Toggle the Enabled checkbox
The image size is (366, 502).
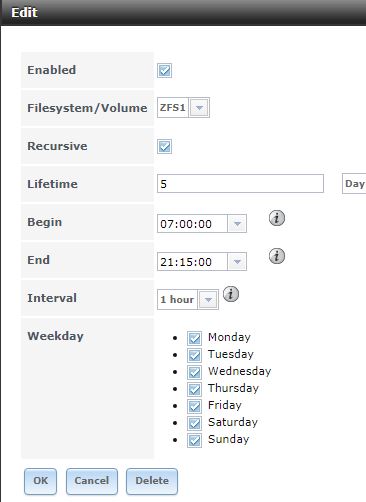(164, 70)
